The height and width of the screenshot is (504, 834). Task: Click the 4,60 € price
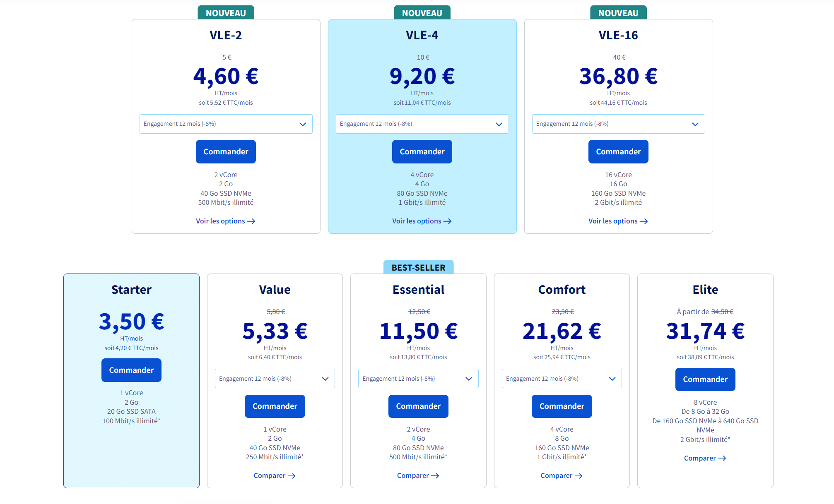pos(226,76)
